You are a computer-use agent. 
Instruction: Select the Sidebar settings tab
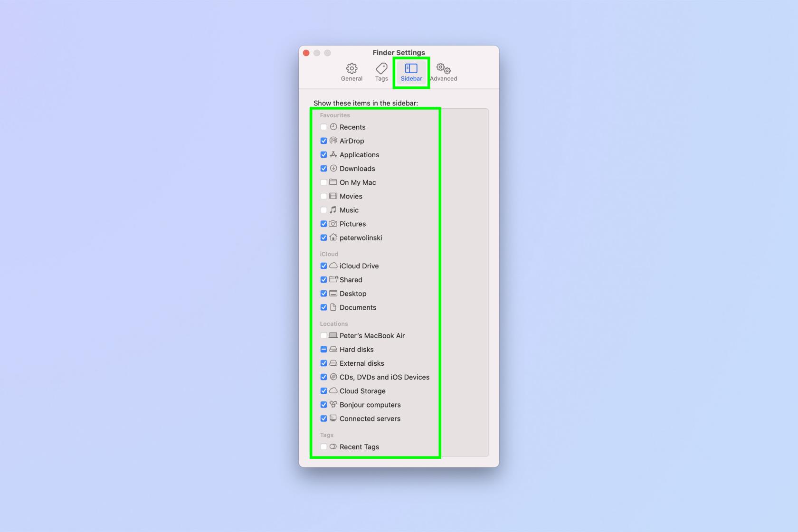click(x=411, y=72)
